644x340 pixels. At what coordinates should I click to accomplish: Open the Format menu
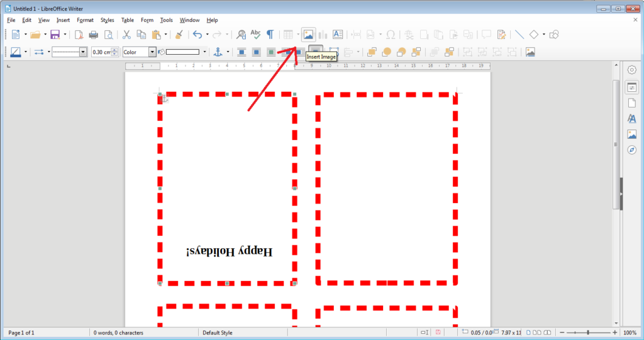click(85, 19)
